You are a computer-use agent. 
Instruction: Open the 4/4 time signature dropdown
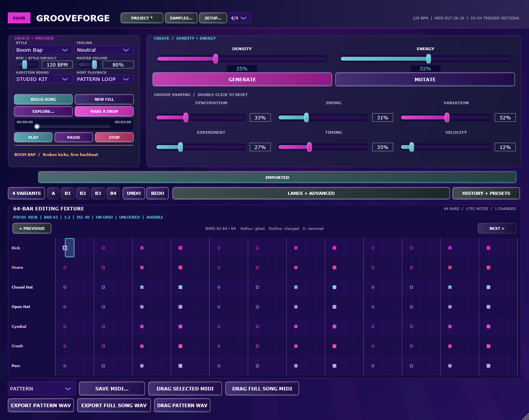click(240, 18)
